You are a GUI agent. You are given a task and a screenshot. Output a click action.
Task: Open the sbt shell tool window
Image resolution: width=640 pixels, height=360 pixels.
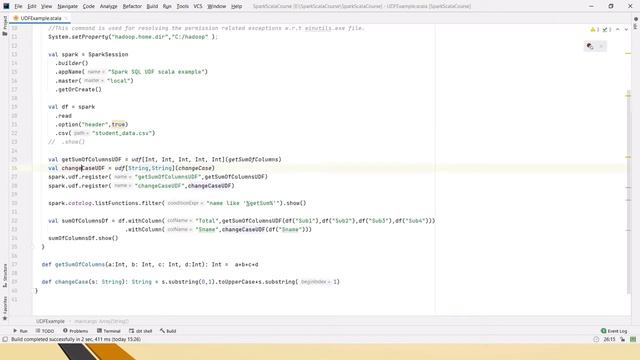140,331
